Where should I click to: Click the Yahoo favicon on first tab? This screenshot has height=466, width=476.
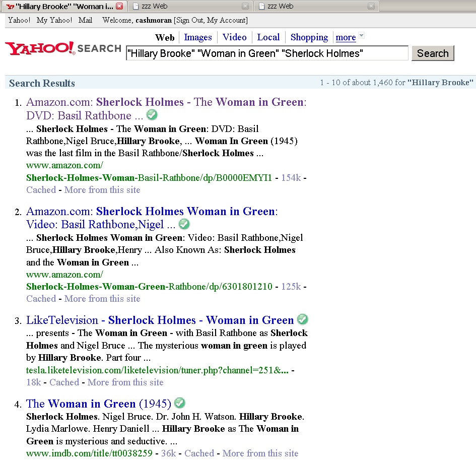pos(10,7)
